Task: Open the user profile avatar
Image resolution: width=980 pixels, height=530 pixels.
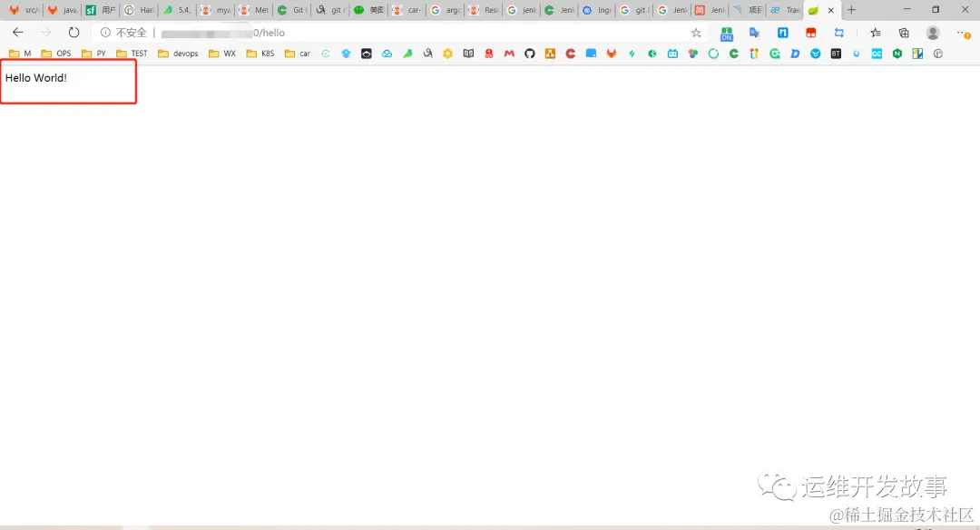Action: 933,33
